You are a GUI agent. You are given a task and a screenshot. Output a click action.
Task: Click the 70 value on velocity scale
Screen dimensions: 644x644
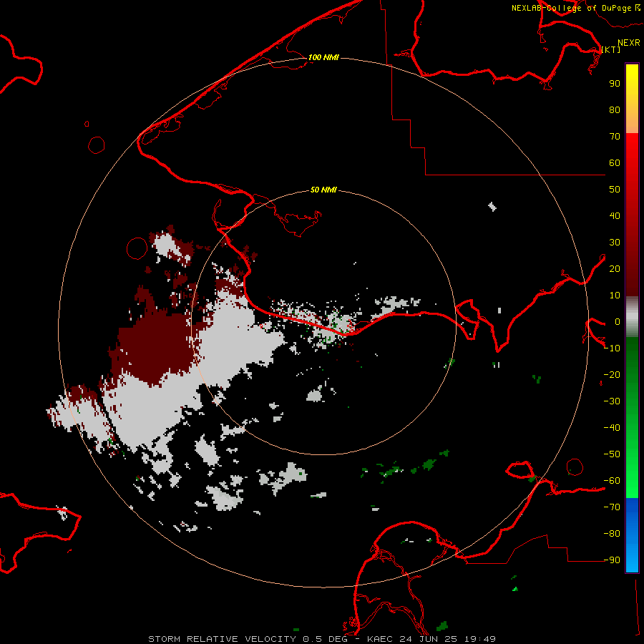[615, 137]
